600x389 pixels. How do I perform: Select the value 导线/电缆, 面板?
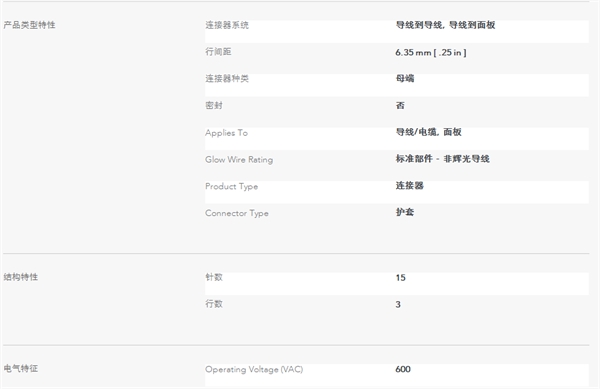click(429, 132)
